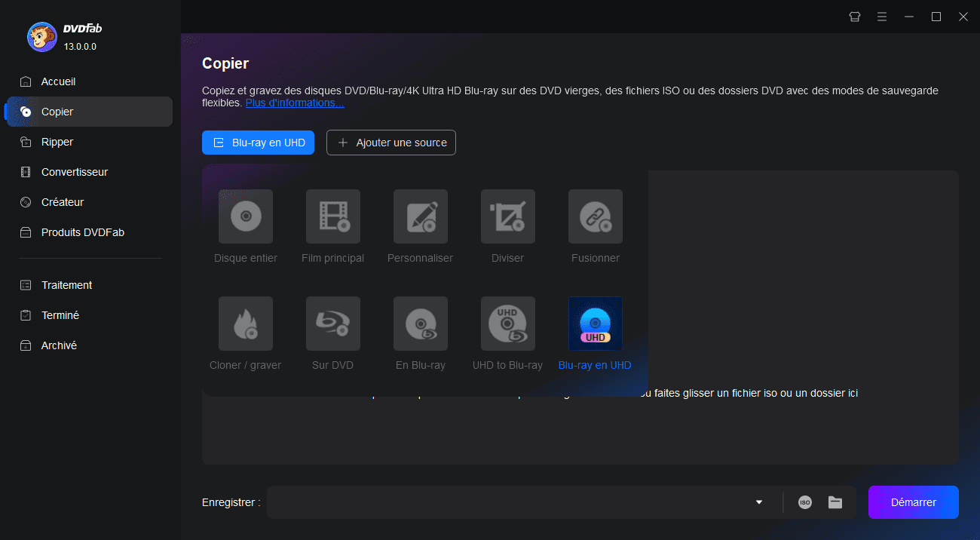The height and width of the screenshot is (540, 980).
Task: Switch to the Convertisseur module
Action: tap(89, 172)
